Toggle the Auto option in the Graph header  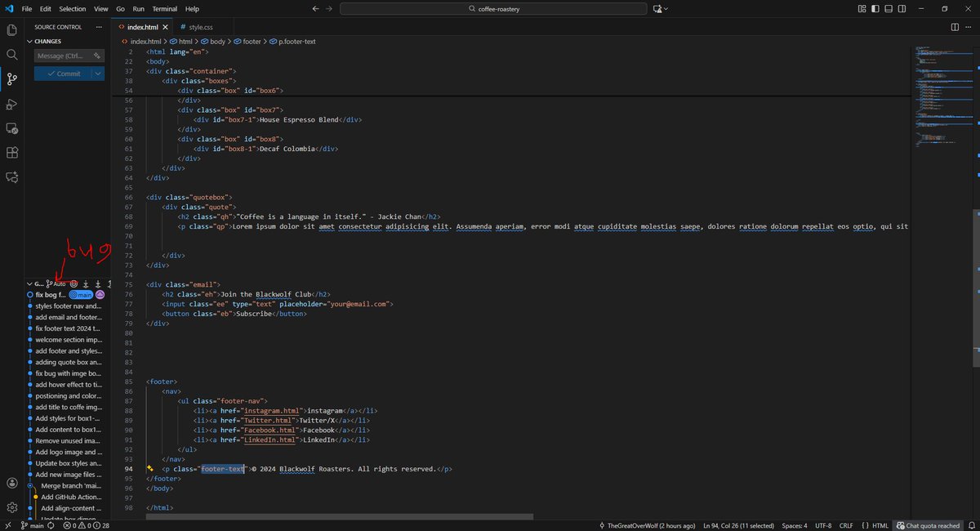[x=61, y=283]
